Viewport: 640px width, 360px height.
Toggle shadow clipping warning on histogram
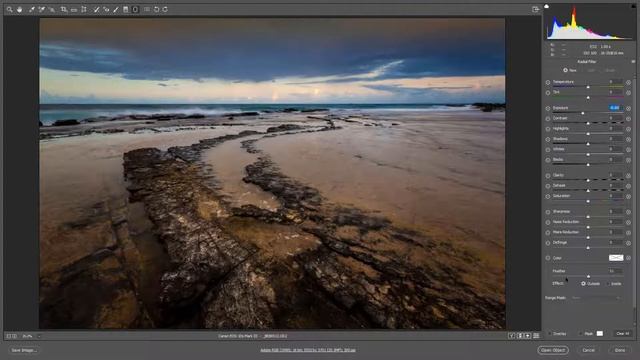click(547, 6)
